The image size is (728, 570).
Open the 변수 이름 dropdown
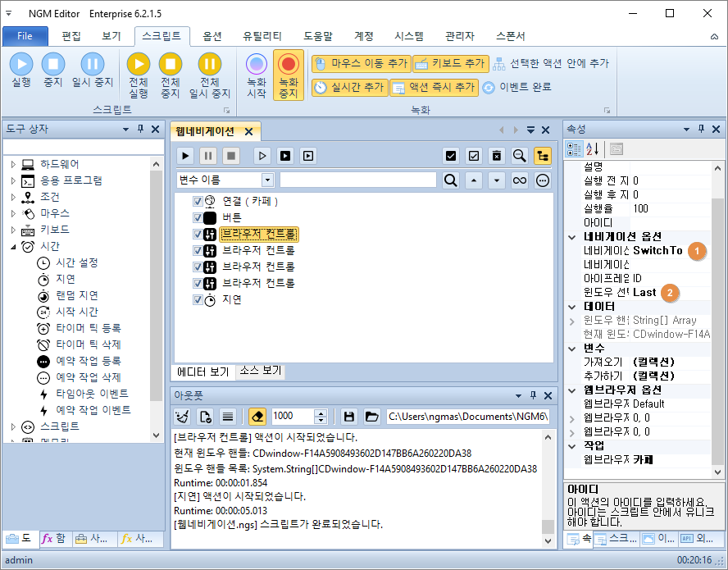coord(267,180)
